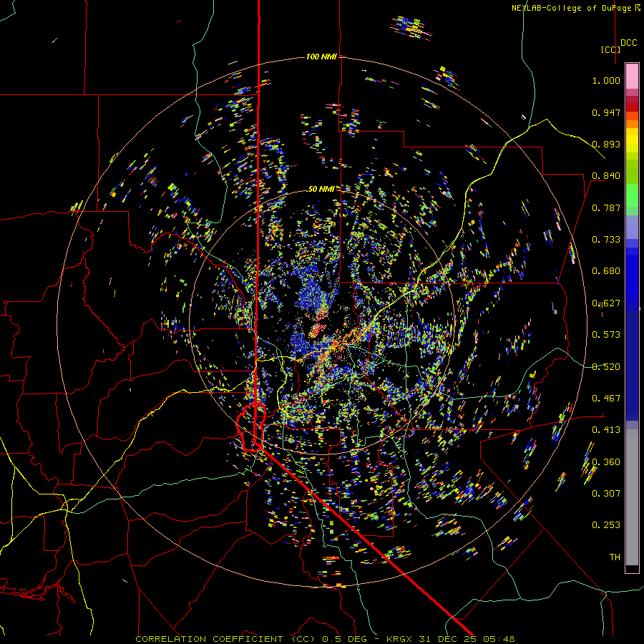Click the [CC] label above the legend

[x=610, y=49]
